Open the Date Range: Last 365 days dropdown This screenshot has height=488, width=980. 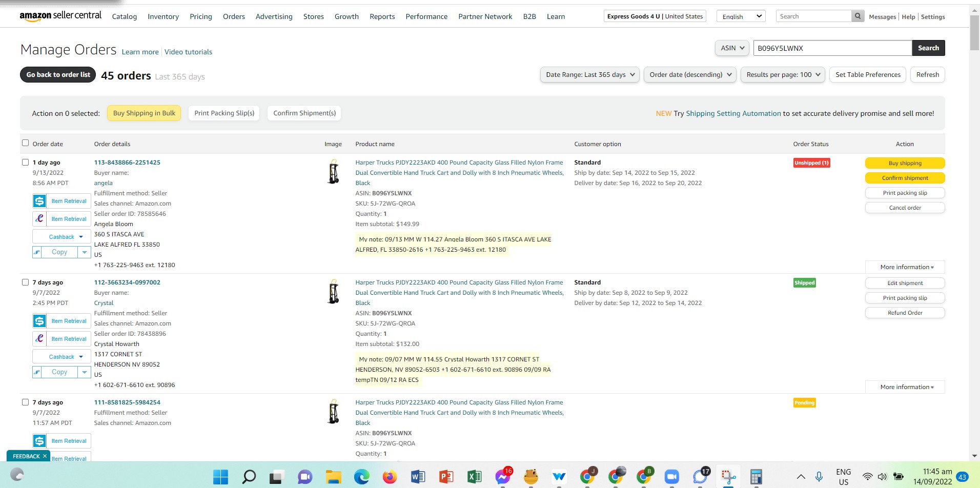click(590, 75)
